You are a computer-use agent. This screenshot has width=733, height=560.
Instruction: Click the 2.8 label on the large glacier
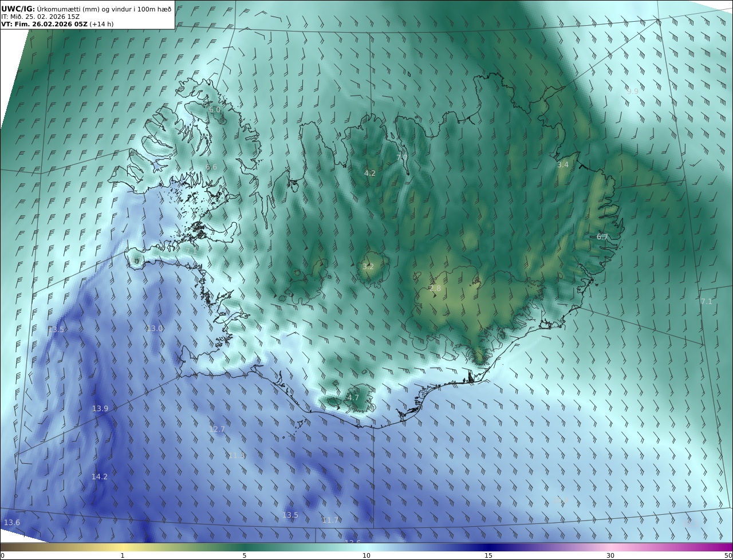[x=435, y=289]
